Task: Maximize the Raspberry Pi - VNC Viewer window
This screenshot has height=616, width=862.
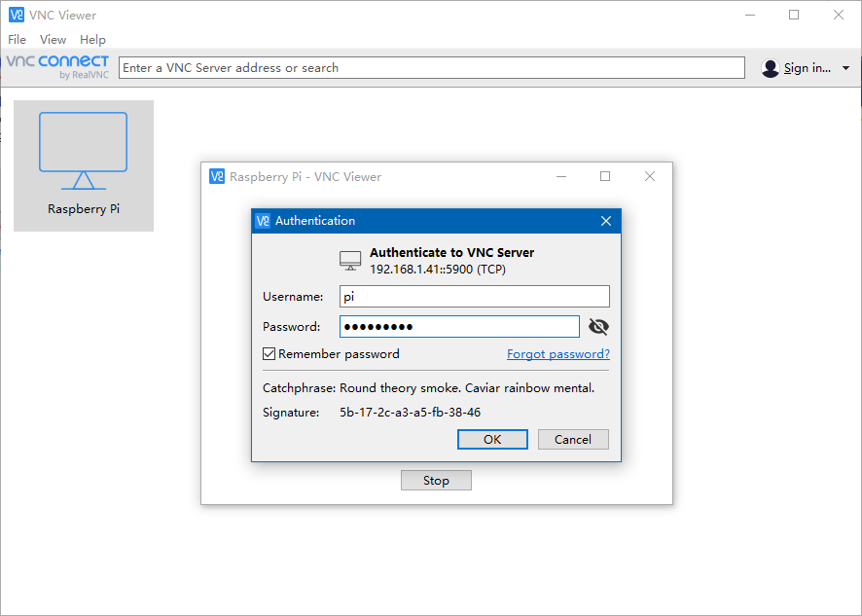Action: 605,176
